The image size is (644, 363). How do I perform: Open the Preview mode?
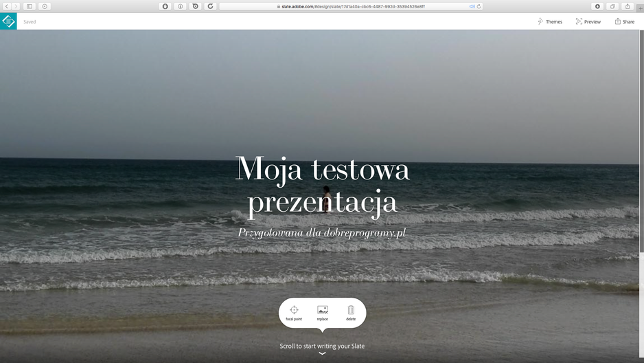[x=588, y=22]
